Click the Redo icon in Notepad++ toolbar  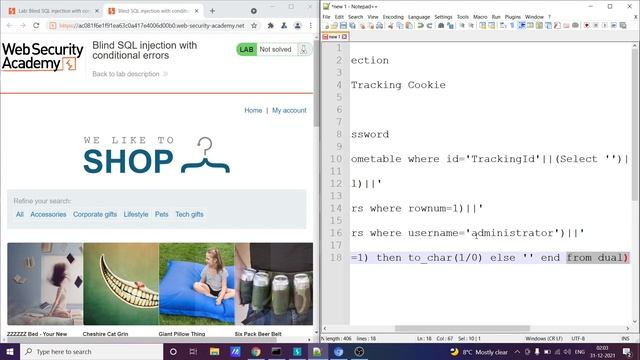[429, 25]
